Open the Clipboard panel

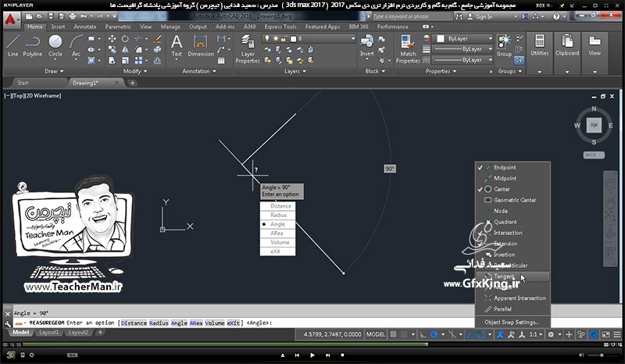(x=567, y=46)
